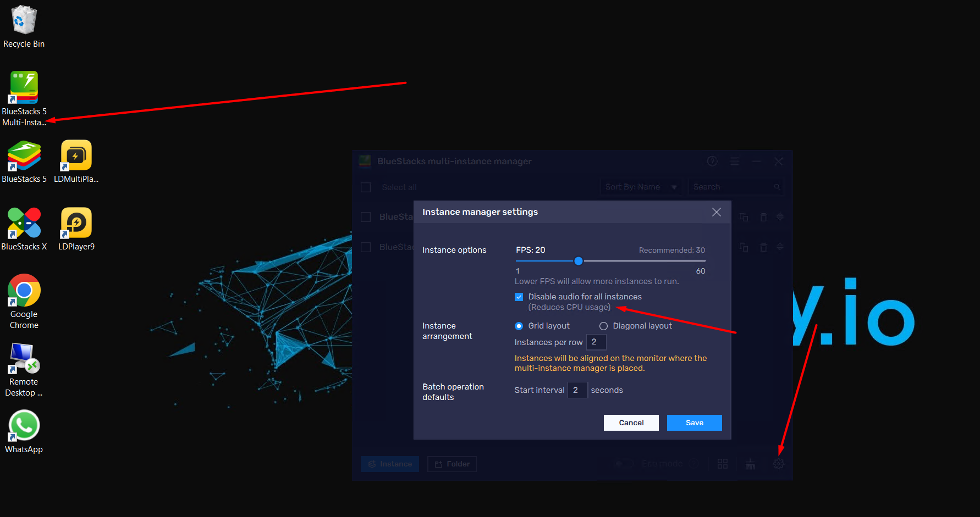This screenshot has height=517, width=980.
Task: Click the BlueStacks logo in manager title bar
Action: [x=365, y=161]
